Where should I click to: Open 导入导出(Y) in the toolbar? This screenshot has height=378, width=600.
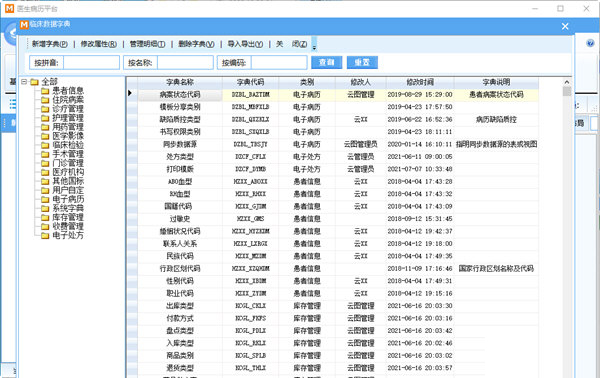tap(245, 44)
